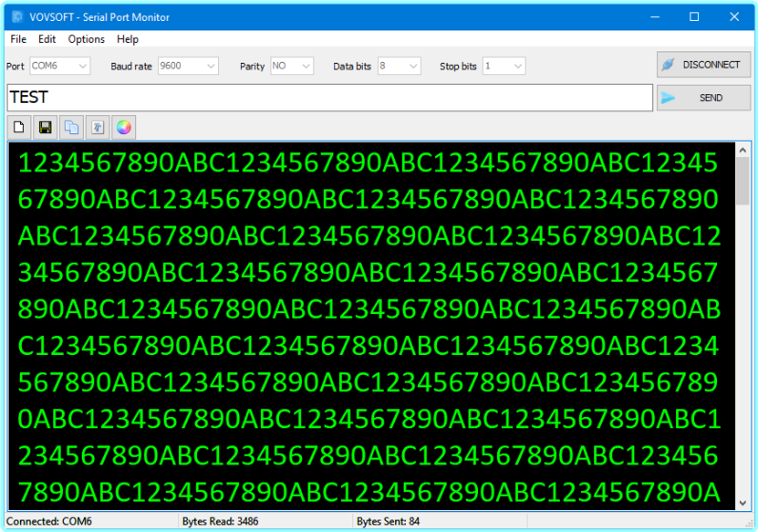
Task: Click the arrow icon on the Send button
Action: pos(668,98)
